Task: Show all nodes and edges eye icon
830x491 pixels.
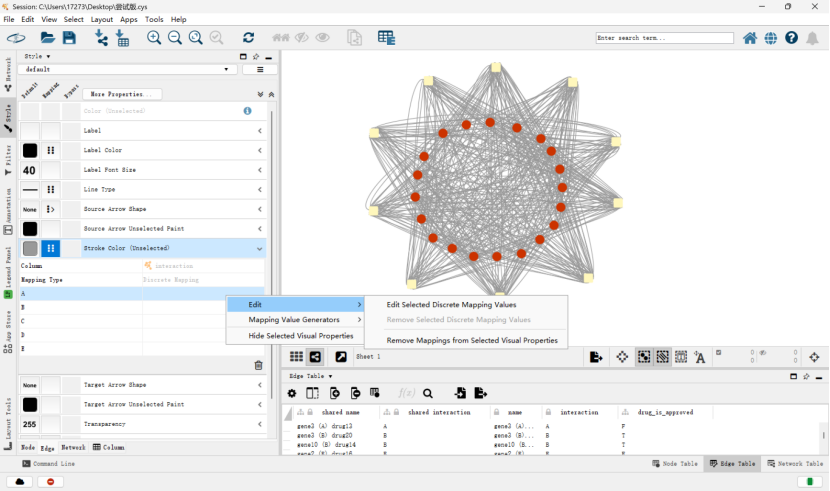Action: 322,38
